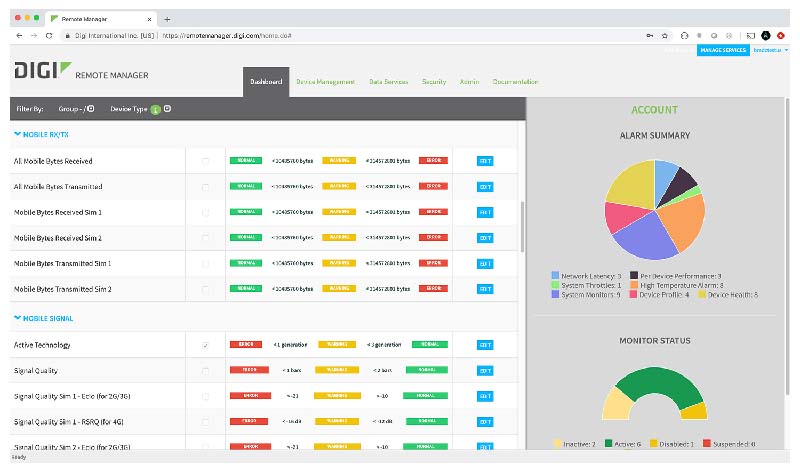
Task: Bookmark page with the star icon
Action: [x=664, y=35]
